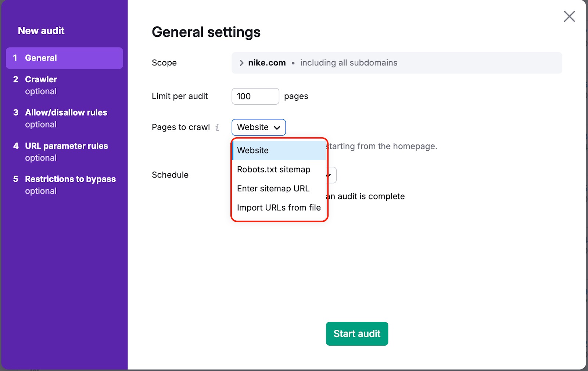Switch to the Crawler settings step
The height and width of the screenshot is (371, 588).
click(x=41, y=79)
